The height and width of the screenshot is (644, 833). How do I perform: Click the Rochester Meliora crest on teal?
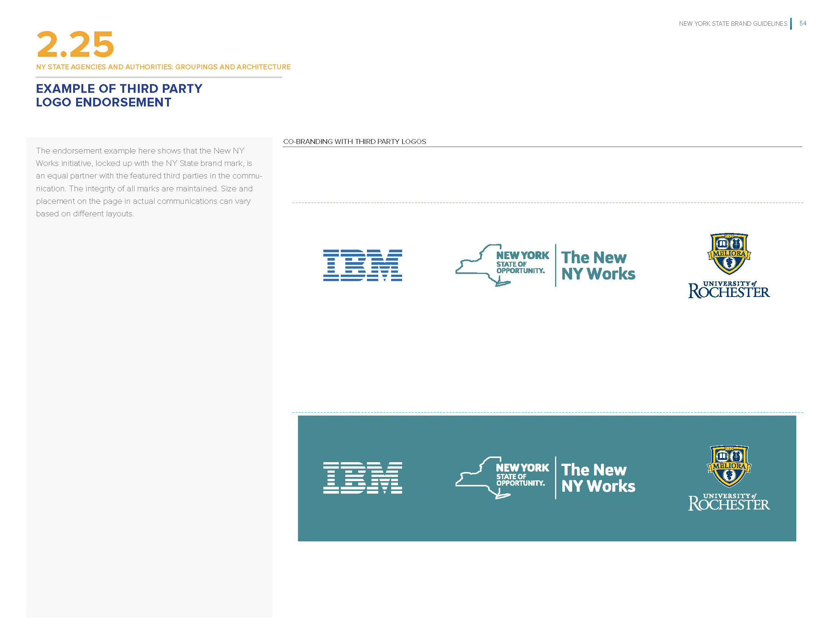pyautogui.click(x=729, y=466)
